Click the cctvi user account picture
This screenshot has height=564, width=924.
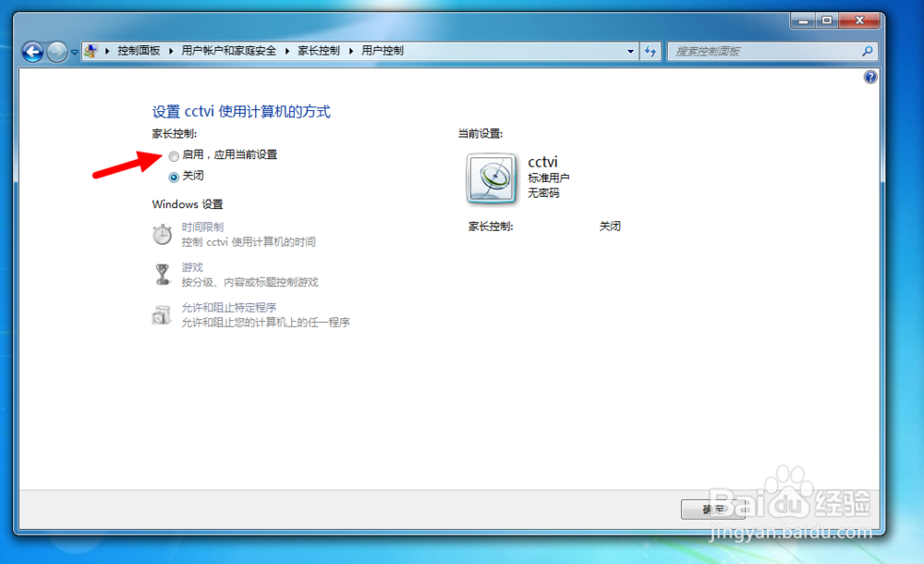492,178
